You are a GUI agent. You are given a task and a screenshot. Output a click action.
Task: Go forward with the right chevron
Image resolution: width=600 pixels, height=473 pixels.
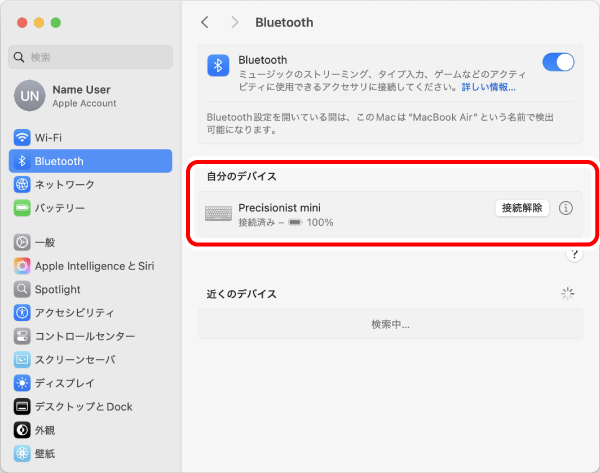pyautogui.click(x=235, y=23)
